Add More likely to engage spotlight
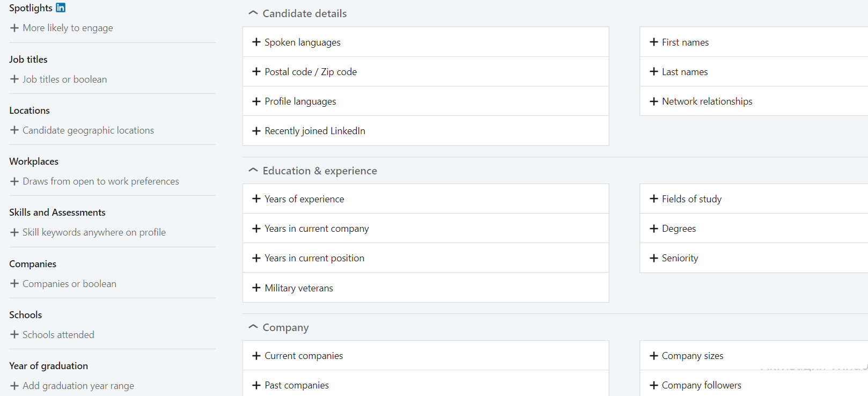Image resolution: width=868 pixels, height=396 pixels. click(68, 28)
